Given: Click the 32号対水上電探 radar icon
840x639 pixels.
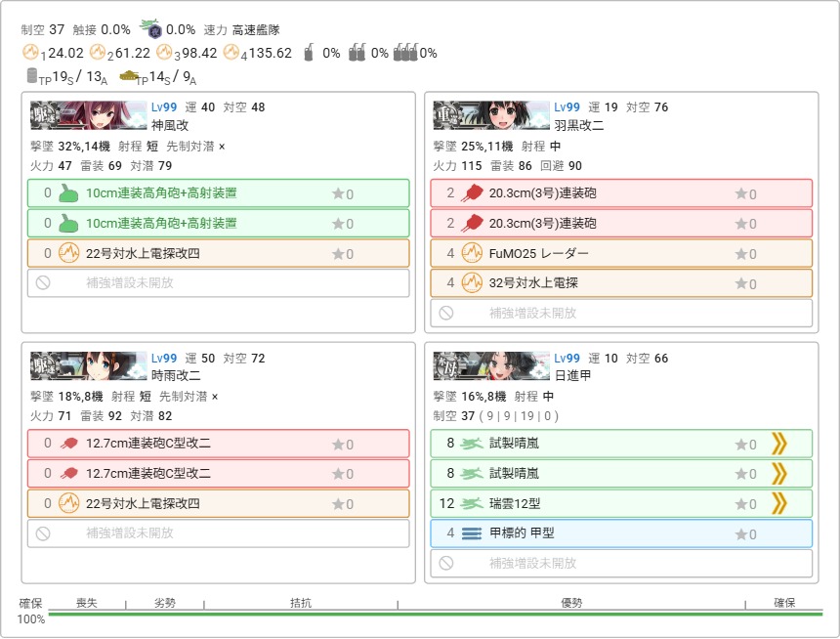Looking at the screenshot, I should click(472, 284).
